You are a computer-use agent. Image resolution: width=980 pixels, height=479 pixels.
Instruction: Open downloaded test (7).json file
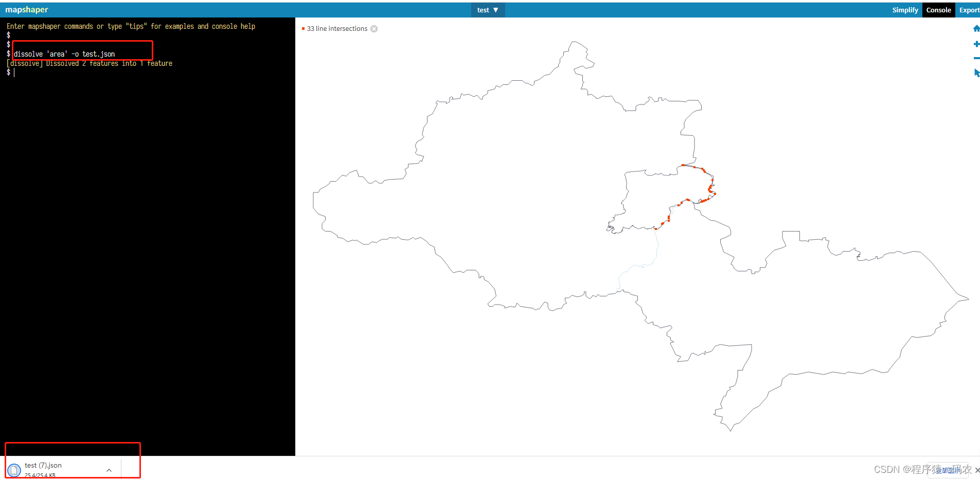43,466
